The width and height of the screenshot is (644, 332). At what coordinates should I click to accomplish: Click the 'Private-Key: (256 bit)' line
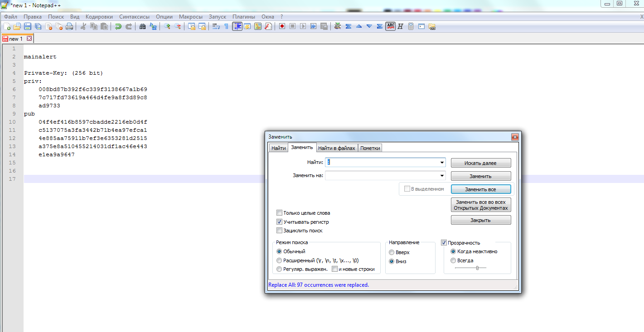[x=63, y=73]
